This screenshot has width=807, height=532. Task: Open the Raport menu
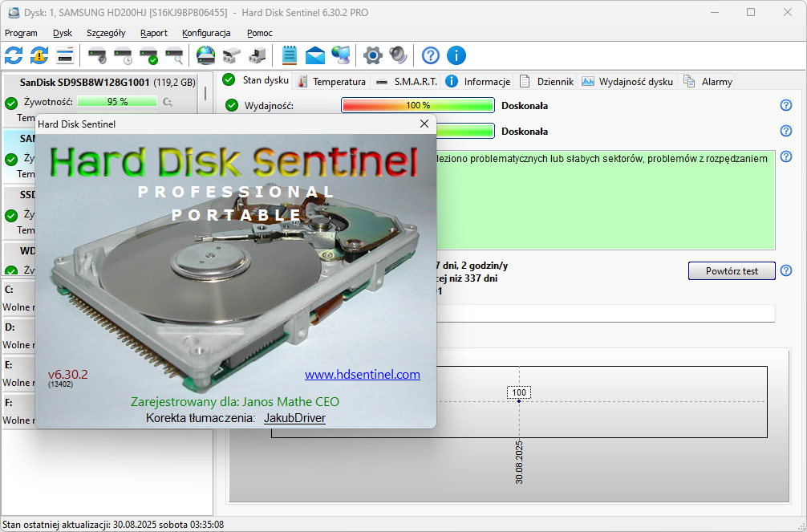click(x=154, y=33)
